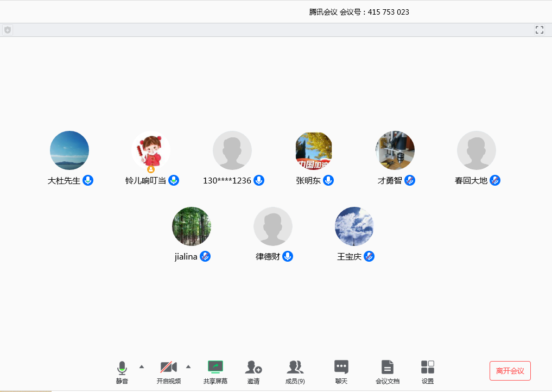Screen dimensions: 552x392
Task: Click the name label 张明东
Action: coord(308,181)
